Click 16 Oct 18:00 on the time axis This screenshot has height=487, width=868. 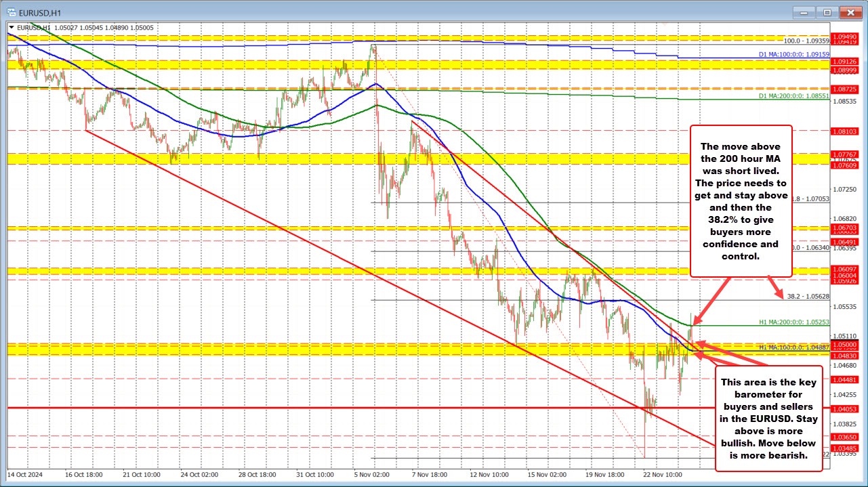click(84, 474)
